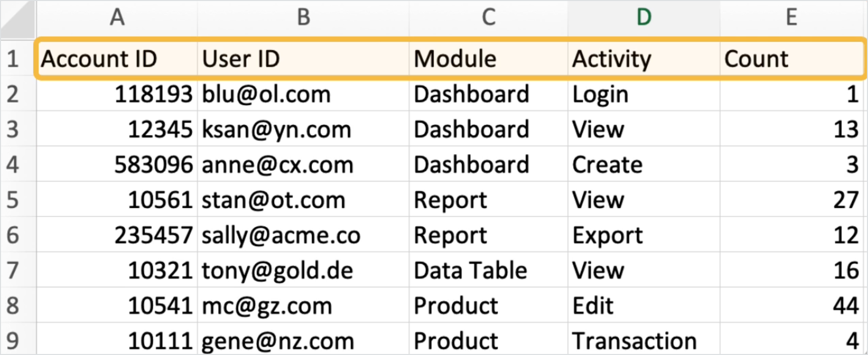Select column A header
This screenshot has height=355, width=868.
[x=117, y=17]
